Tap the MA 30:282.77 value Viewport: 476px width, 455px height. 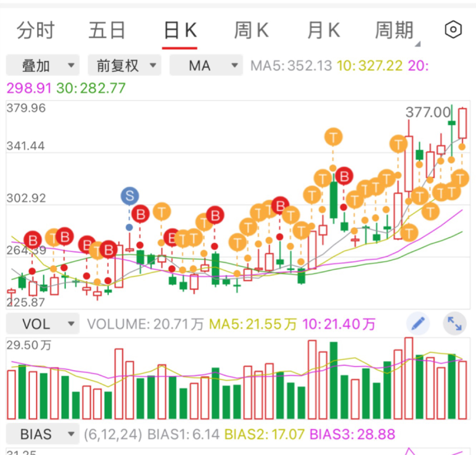(x=91, y=88)
